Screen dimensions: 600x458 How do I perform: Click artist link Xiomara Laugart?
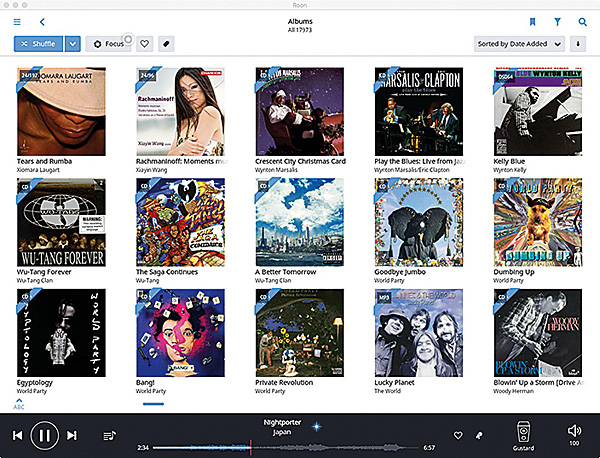pyautogui.click(x=38, y=170)
